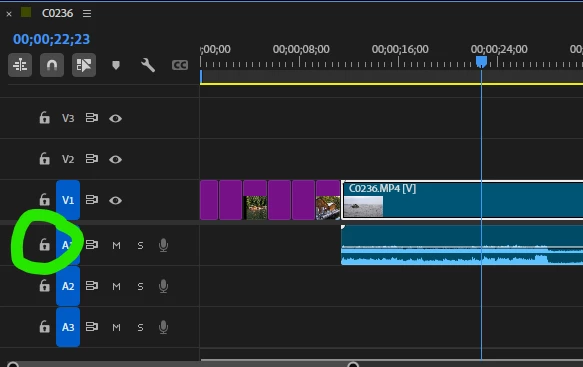Click the horizontal zoom scrollbar

183,364
